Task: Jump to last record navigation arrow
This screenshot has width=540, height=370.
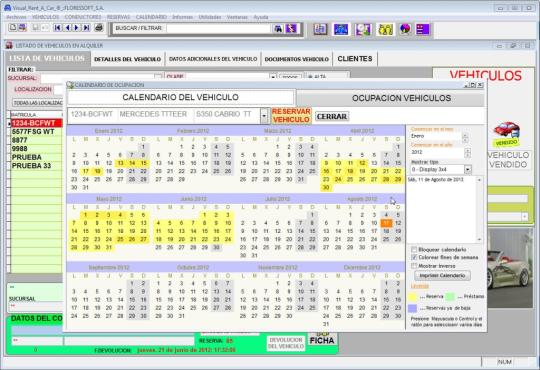Action: coord(86,28)
